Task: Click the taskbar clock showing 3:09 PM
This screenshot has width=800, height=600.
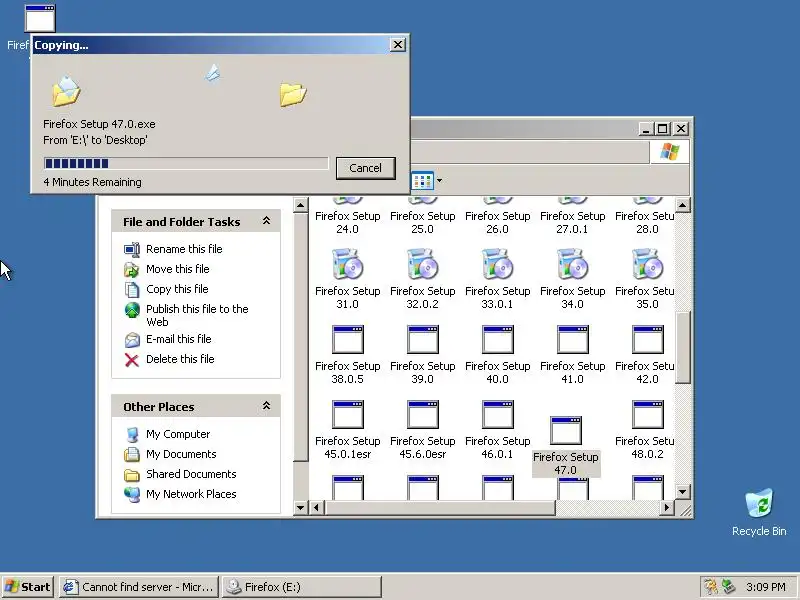Action: click(x=766, y=587)
